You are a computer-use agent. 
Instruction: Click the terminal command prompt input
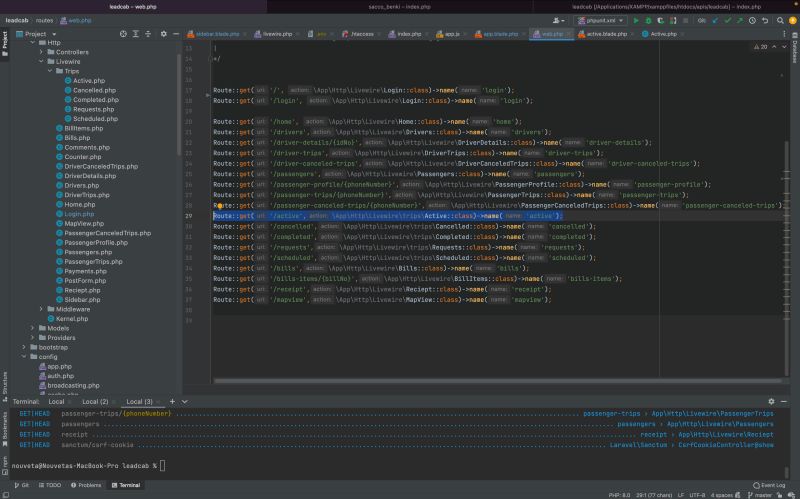(162, 465)
